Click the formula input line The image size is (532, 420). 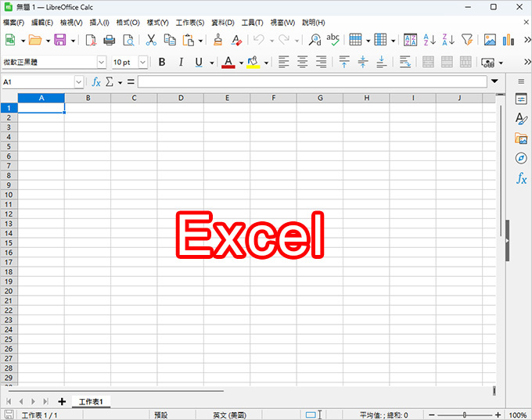click(x=312, y=82)
